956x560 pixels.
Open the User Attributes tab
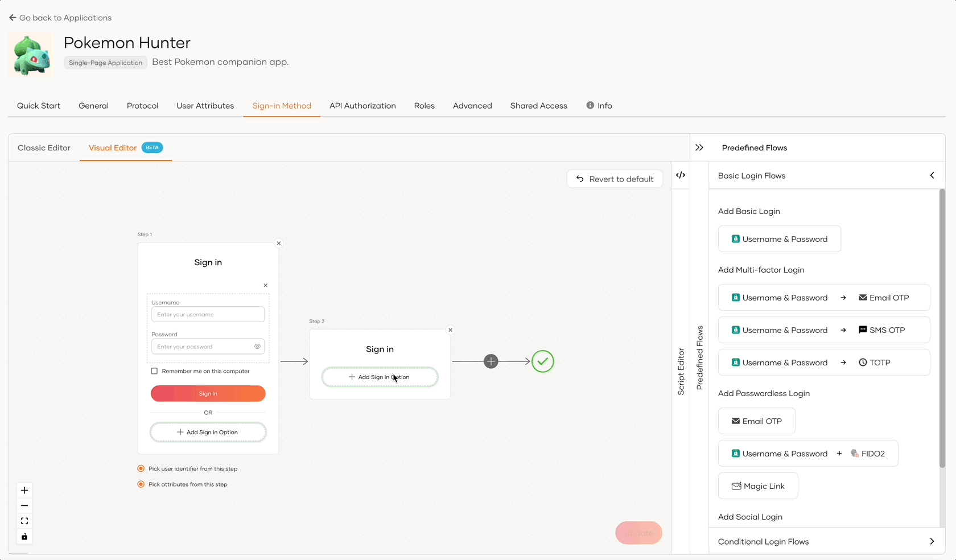[x=205, y=106]
